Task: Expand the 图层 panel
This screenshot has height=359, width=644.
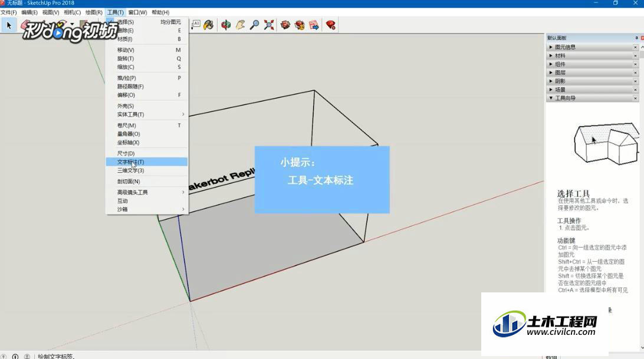Action: (551, 73)
